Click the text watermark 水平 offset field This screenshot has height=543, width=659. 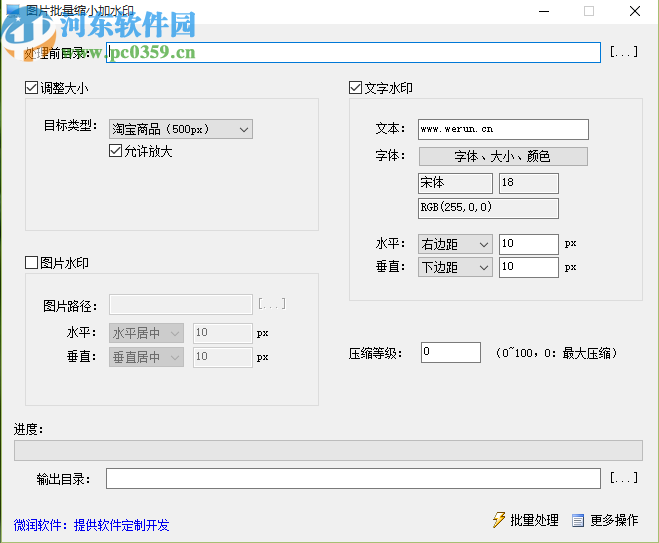point(529,244)
